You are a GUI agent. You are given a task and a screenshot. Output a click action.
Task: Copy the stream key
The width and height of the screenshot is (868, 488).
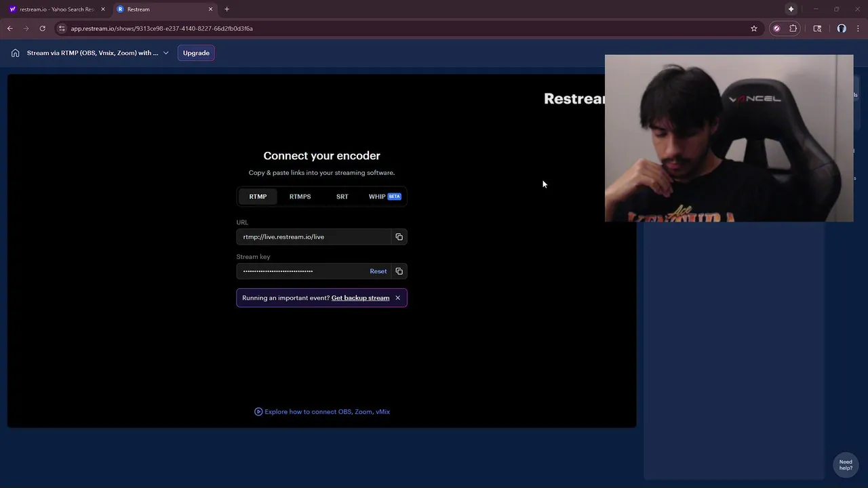[x=399, y=271]
